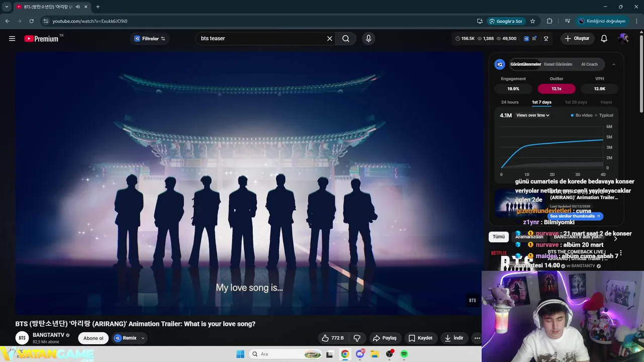
Task: Click the round vidIQ logo in side panel
Action: (x=500, y=64)
